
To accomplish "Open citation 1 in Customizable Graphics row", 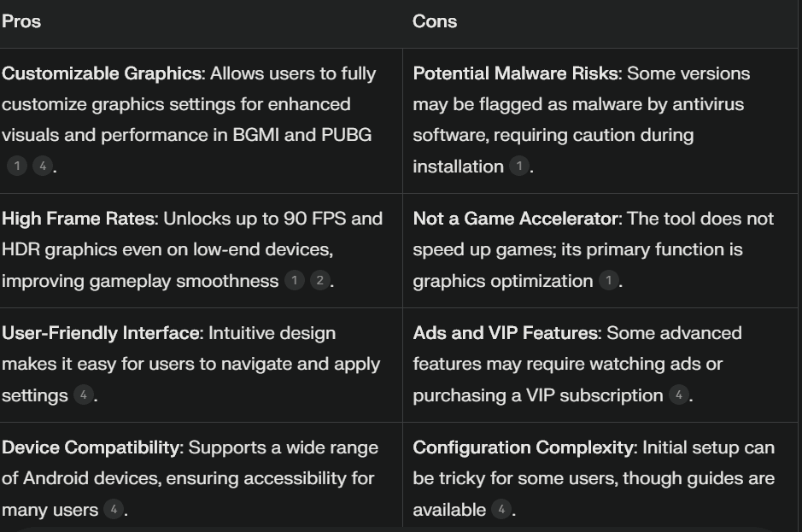I will point(17,166).
